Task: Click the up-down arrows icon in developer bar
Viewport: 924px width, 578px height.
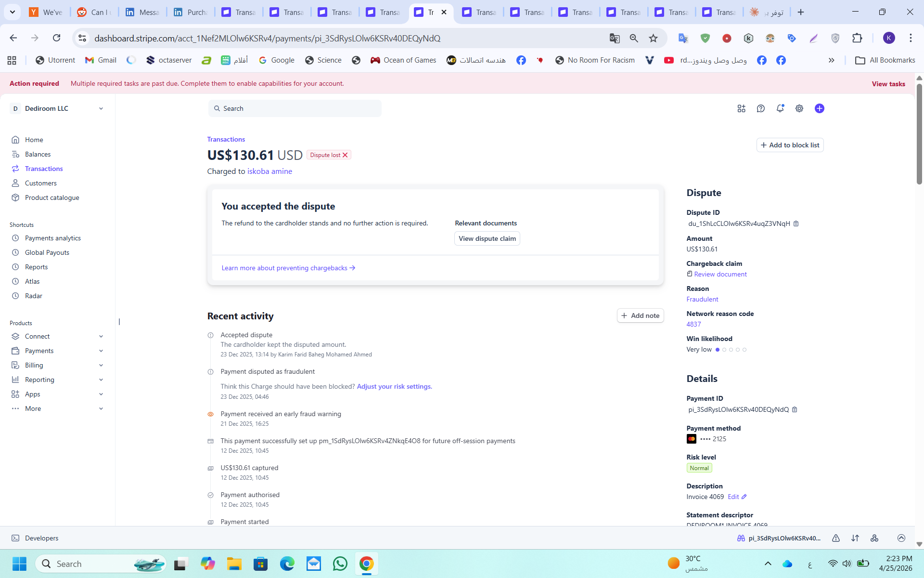Action: point(855,538)
